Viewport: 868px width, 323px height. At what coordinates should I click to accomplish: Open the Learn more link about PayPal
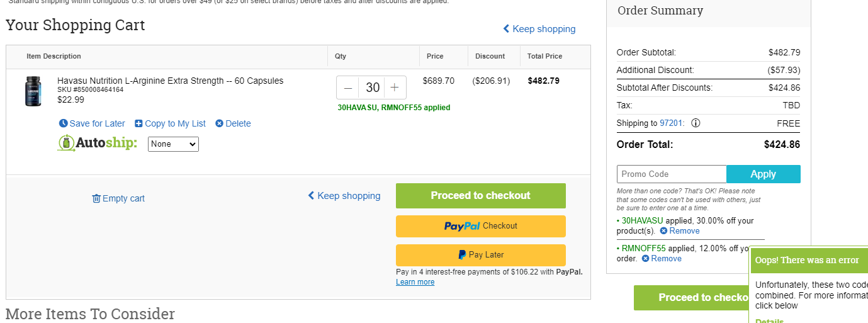(x=415, y=282)
